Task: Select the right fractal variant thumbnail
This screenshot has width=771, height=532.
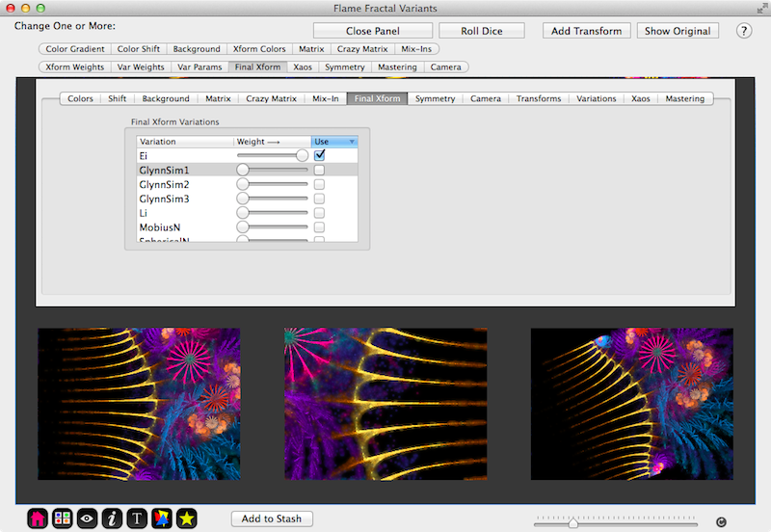Action: click(632, 404)
